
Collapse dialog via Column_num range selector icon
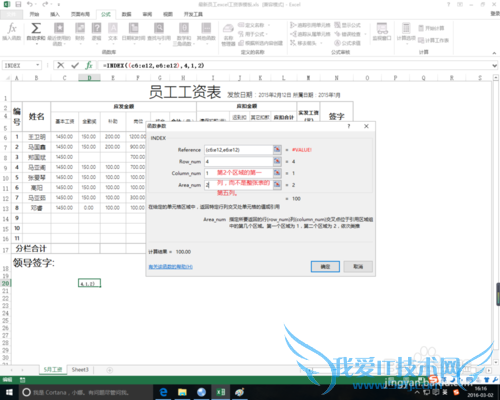point(277,173)
